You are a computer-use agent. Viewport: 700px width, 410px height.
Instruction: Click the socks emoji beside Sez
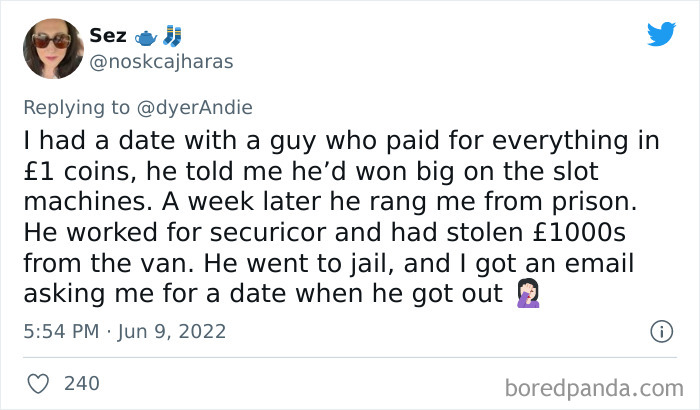click(x=172, y=36)
